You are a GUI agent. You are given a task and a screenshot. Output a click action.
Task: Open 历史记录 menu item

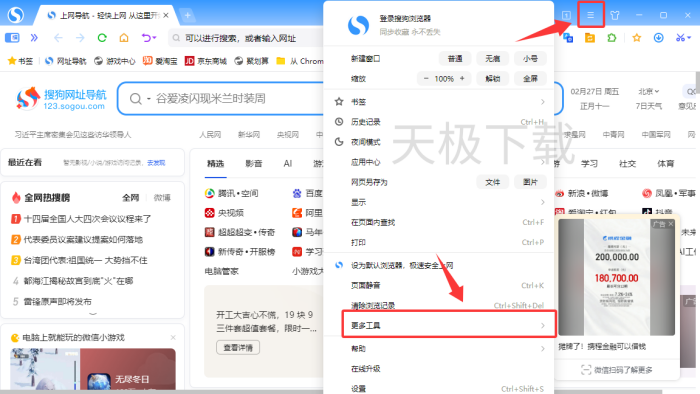click(x=440, y=122)
